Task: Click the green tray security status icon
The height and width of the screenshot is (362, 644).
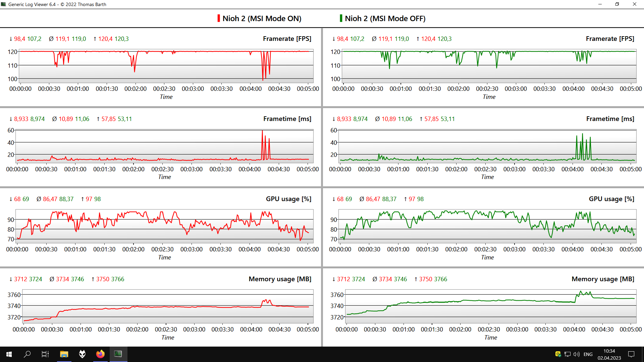Action: coord(558,354)
